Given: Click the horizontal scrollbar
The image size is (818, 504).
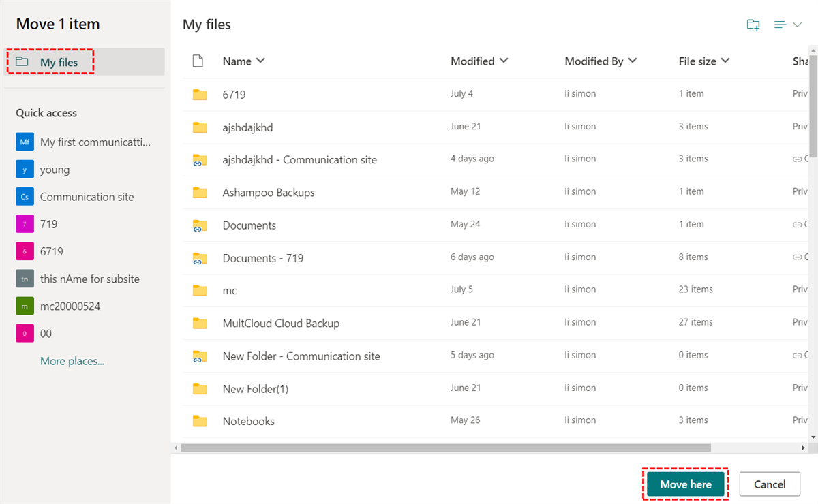Looking at the screenshot, I should coord(446,448).
